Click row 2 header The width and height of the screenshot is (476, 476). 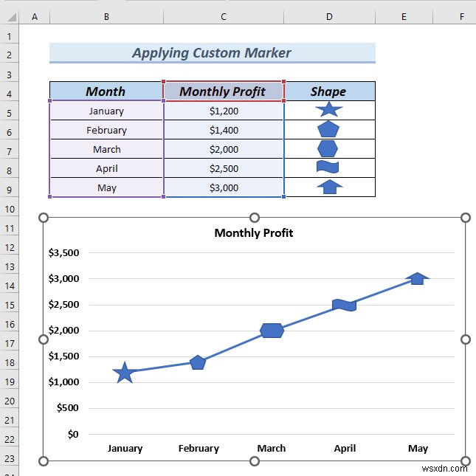pyautogui.click(x=9, y=55)
